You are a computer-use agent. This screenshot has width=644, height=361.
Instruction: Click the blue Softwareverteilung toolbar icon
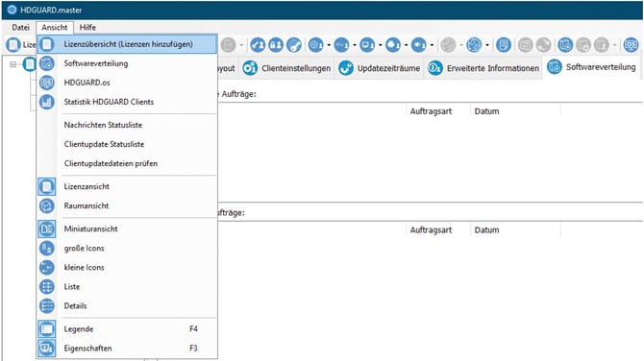[x=565, y=45]
